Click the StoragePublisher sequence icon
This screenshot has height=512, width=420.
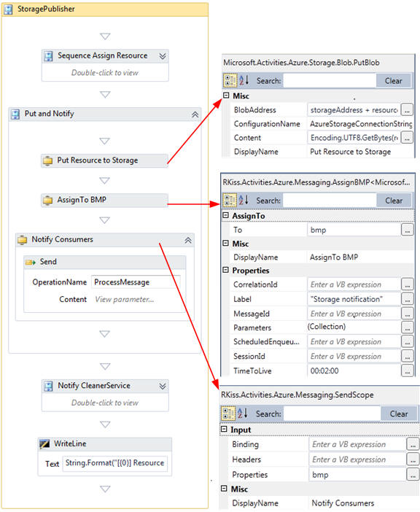(x=8, y=9)
